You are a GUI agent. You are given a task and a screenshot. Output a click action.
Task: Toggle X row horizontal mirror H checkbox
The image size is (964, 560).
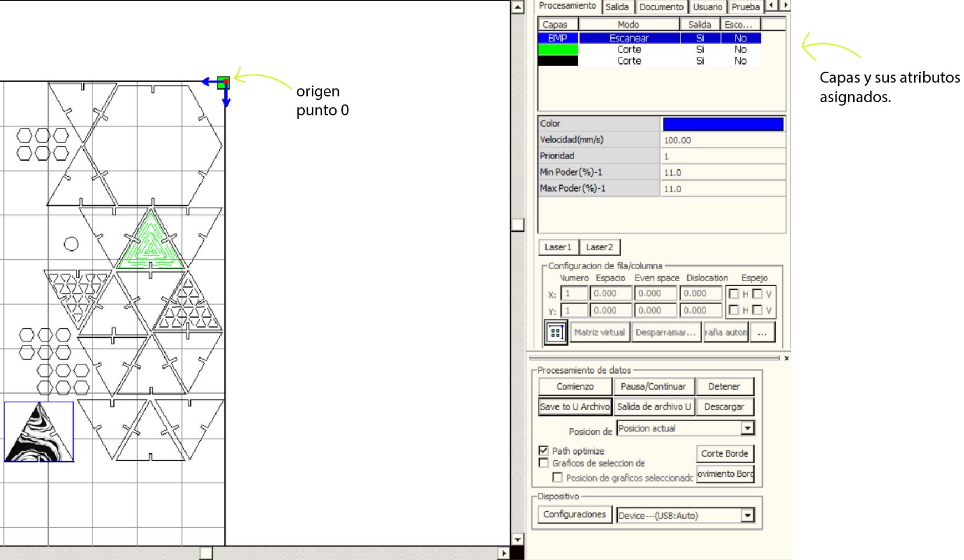pyautogui.click(x=734, y=294)
